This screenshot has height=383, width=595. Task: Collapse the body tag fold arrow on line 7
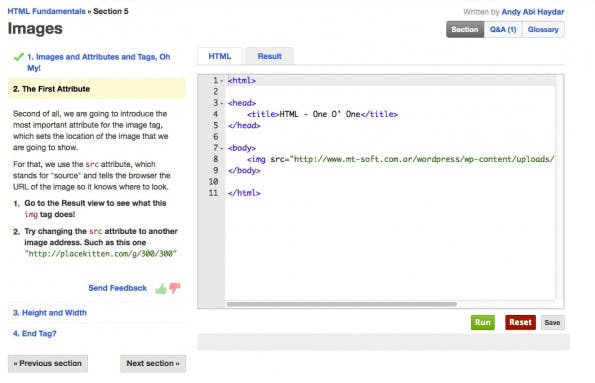click(x=222, y=148)
